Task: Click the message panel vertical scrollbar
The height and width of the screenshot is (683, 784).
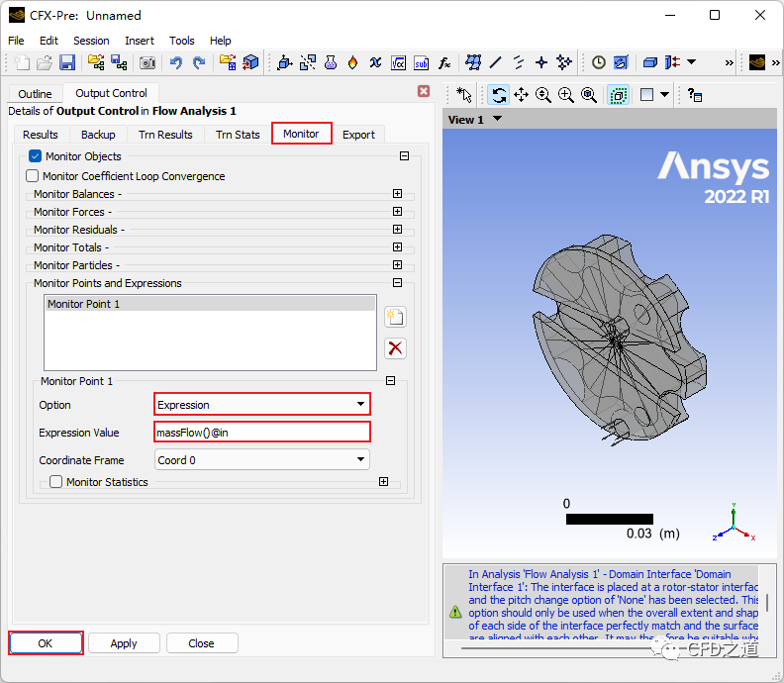Action: (x=767, y=602)
